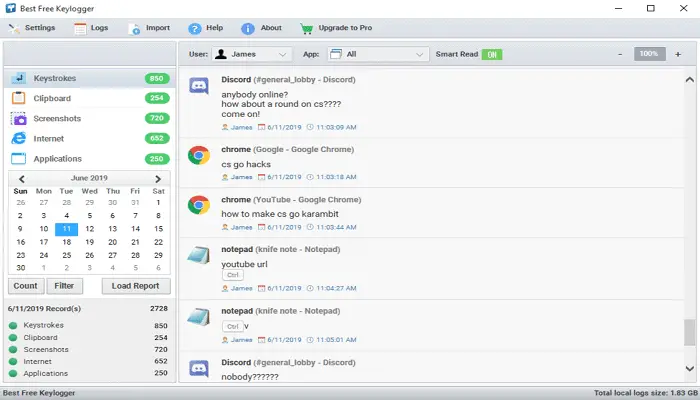This screenshot has width=700, height=400.
Task: Click the Ctrl key tag under 'youtube url'
Action: pos(233,275)
